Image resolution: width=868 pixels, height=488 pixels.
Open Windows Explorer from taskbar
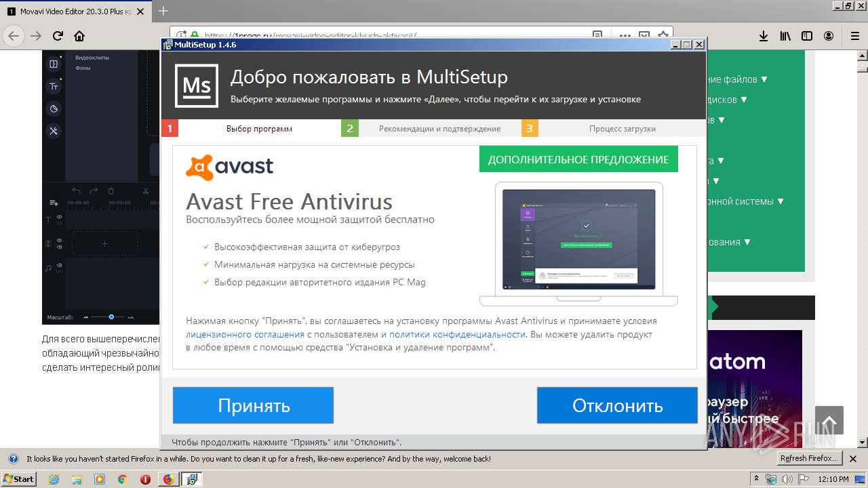[77, 479]
